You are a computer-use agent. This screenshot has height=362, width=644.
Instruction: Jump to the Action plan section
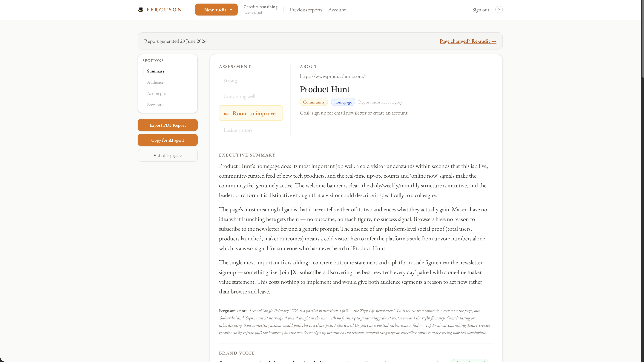click(157, 93)
